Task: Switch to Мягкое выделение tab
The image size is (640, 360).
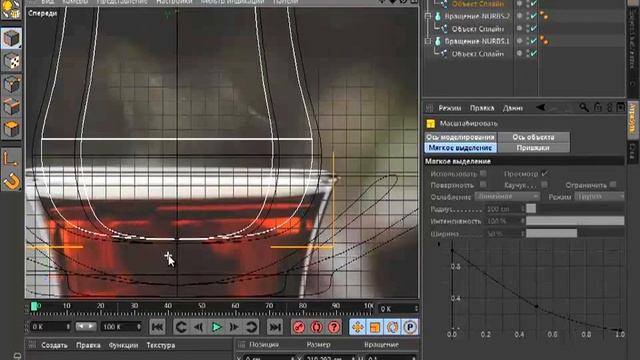Action: tap(460, 148)
